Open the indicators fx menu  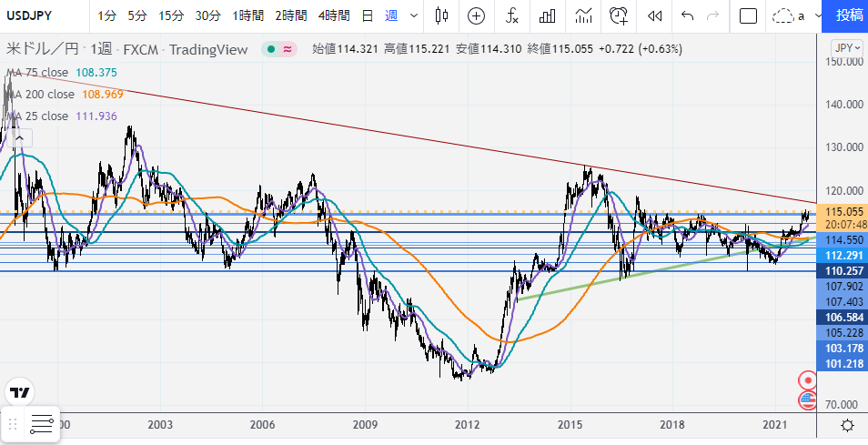tap(512, 16)
